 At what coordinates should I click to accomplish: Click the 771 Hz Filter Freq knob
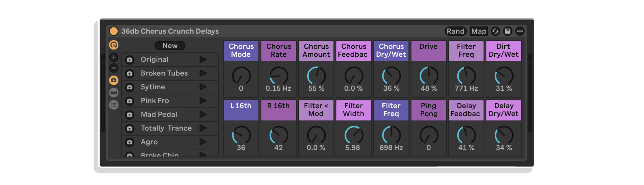pyautogui.click(x=467, y=76)
